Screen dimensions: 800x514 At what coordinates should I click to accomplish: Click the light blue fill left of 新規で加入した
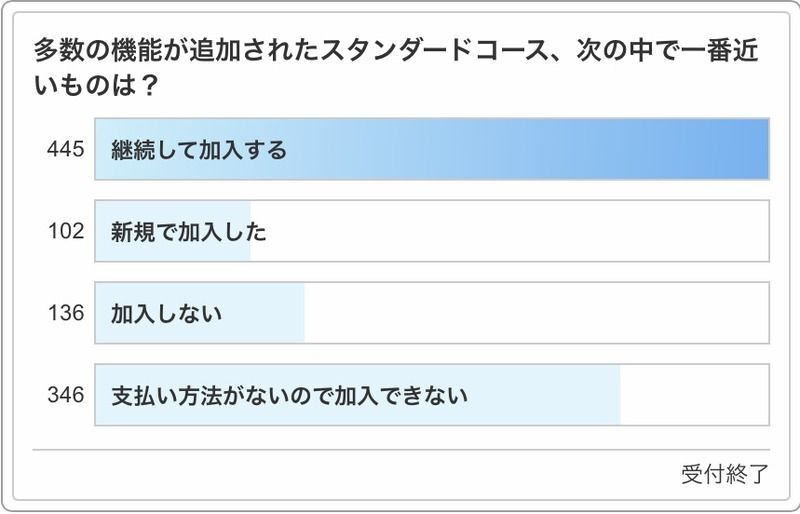(x=103, y=232)
